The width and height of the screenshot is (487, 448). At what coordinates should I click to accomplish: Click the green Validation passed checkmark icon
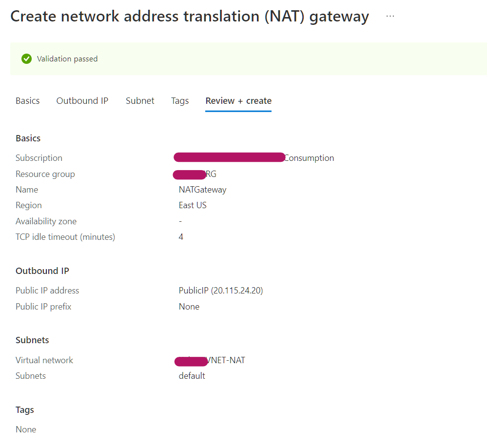[x=26, y=58]
